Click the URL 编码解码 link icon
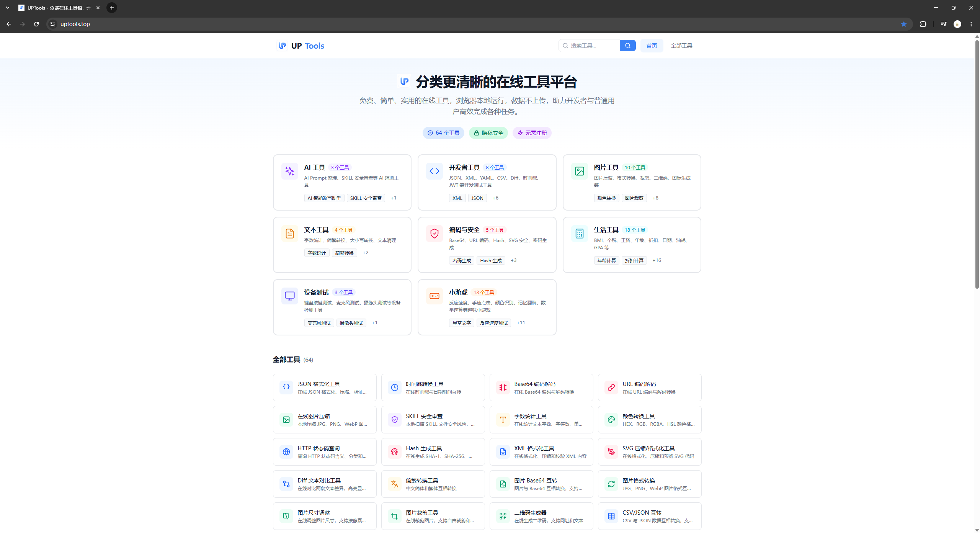The width and height of the screenshot is (980, 533). point(611,387)
